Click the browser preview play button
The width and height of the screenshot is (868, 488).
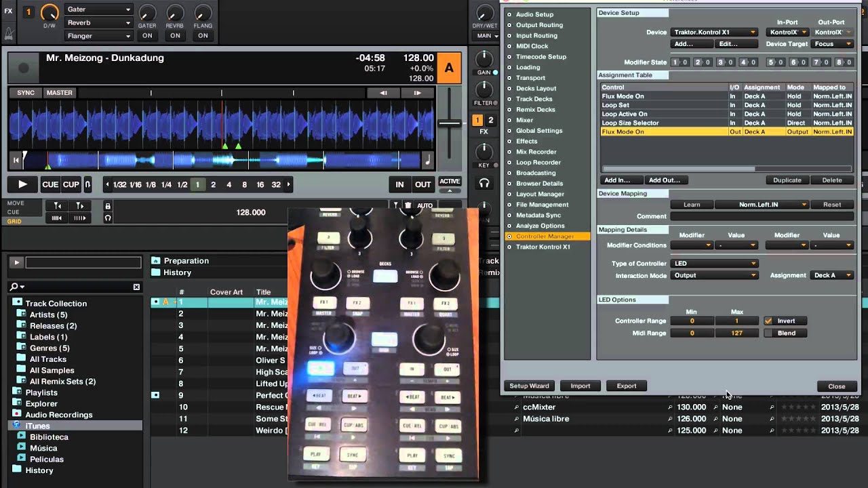click(16, 262)
